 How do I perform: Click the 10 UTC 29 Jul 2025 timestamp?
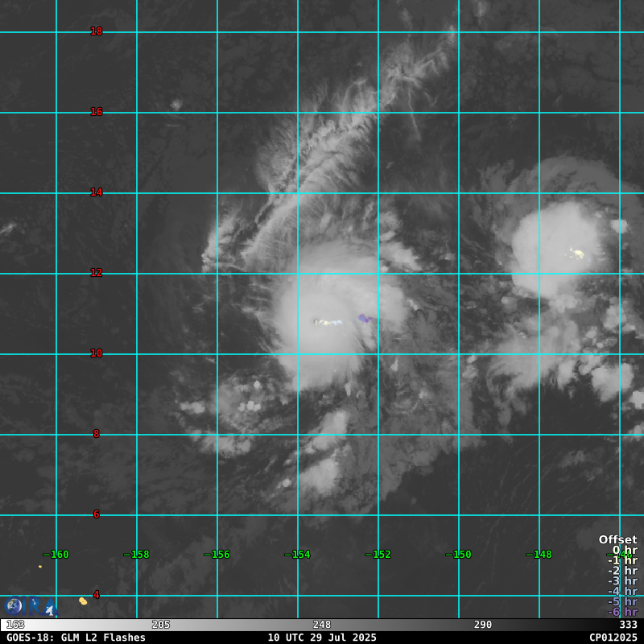322,638
